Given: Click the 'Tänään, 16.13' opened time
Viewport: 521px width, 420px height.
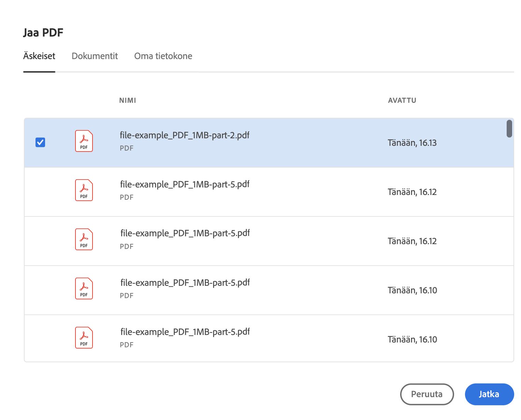Looking at the screenshot, I should [x=412, y=143].
